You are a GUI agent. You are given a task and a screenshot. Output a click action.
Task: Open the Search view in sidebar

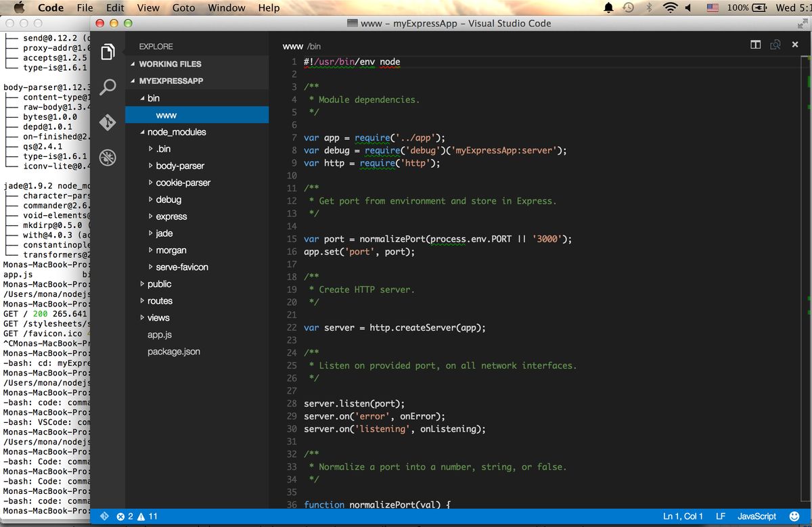(x=108, y=87)
